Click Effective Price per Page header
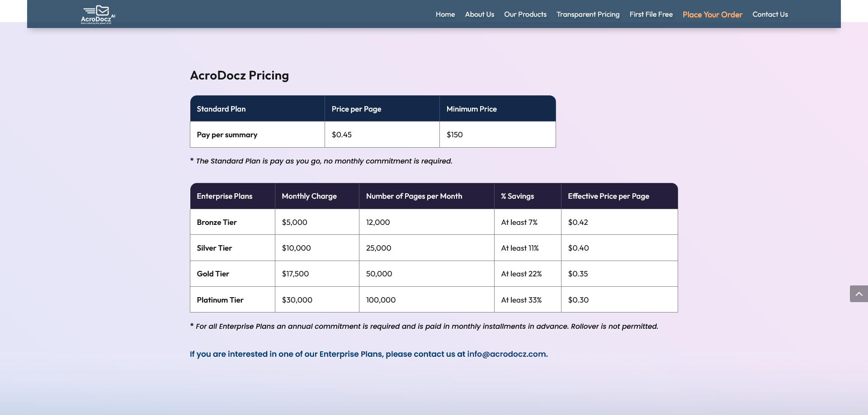This screenshot has height=415, width=868. tap(619, 196)
